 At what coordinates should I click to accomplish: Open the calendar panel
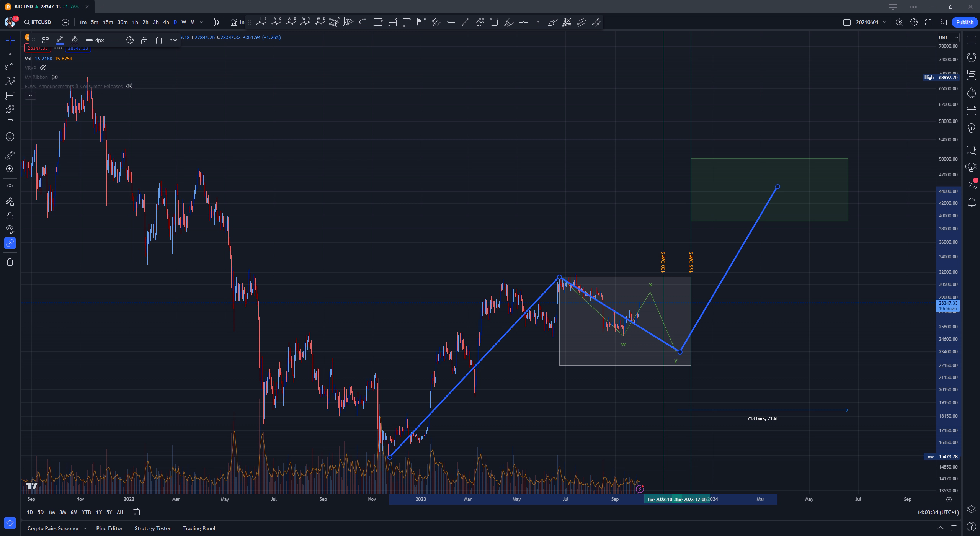click(972, 111)
